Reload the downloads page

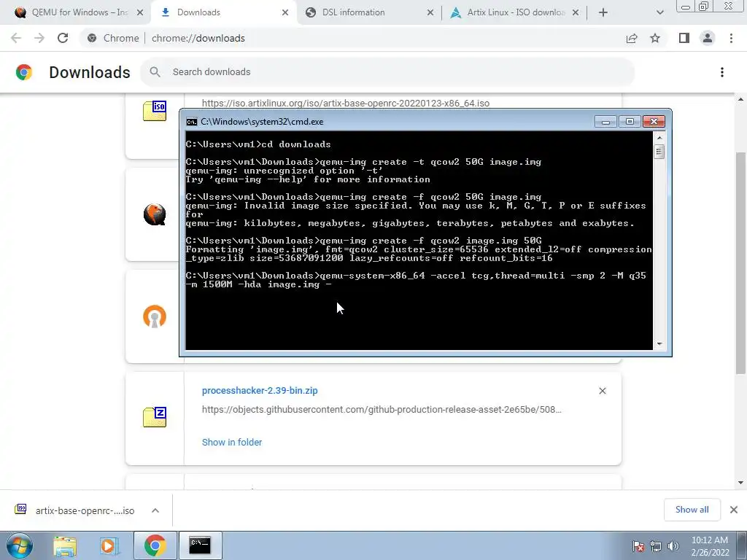pos(63,38)
